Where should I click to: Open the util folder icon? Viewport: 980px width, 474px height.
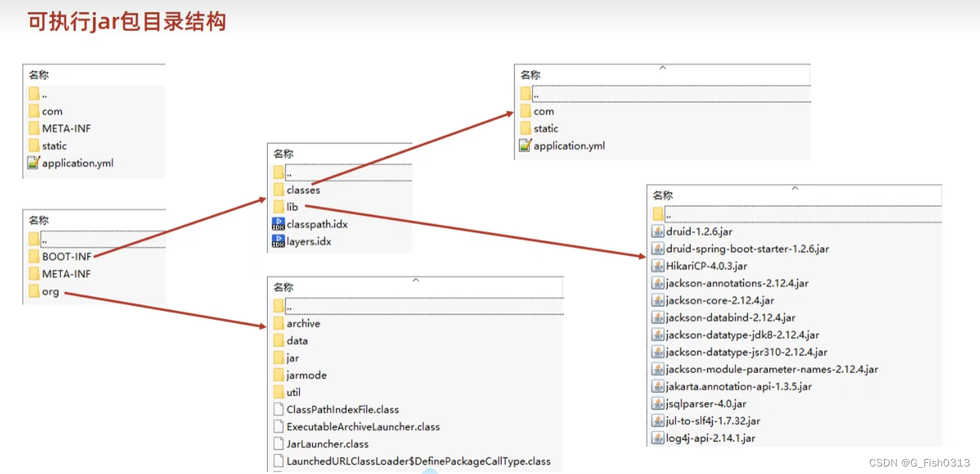[x=279, y=392]
